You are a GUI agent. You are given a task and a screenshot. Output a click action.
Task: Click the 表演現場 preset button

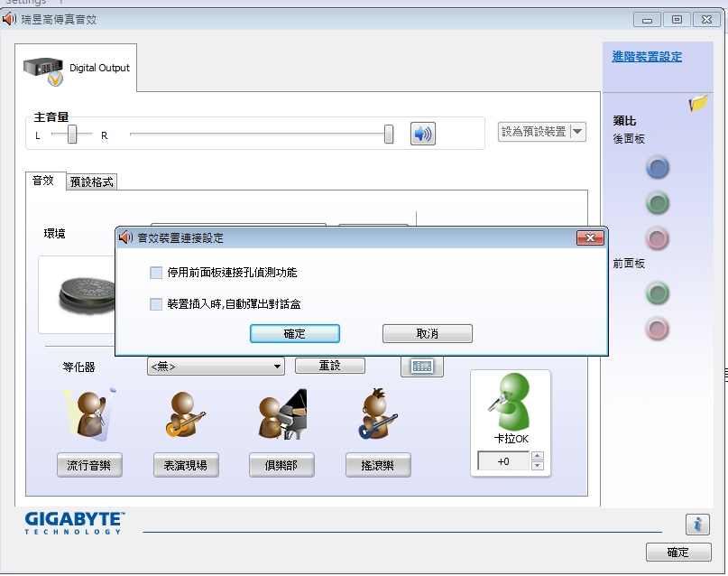(x=186, y=465)
